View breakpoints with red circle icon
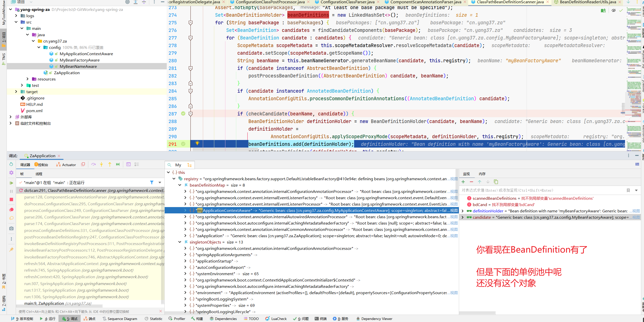The height and width of the screenshot is (322, 644). 11,210
